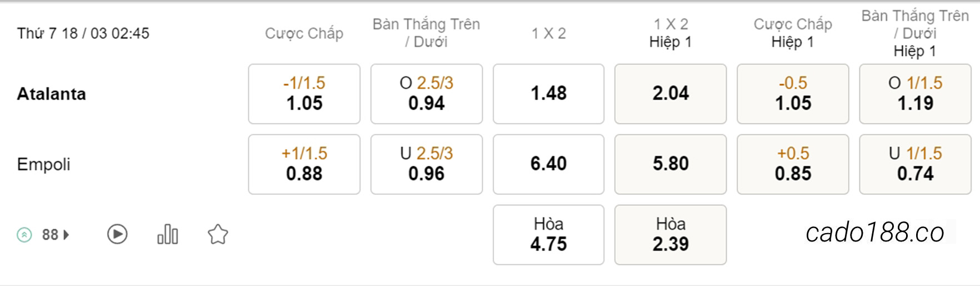Bet first-half Under 1/1.5 at 0.74
Viewport: 980px width, 286px height.
pos(915,164)
